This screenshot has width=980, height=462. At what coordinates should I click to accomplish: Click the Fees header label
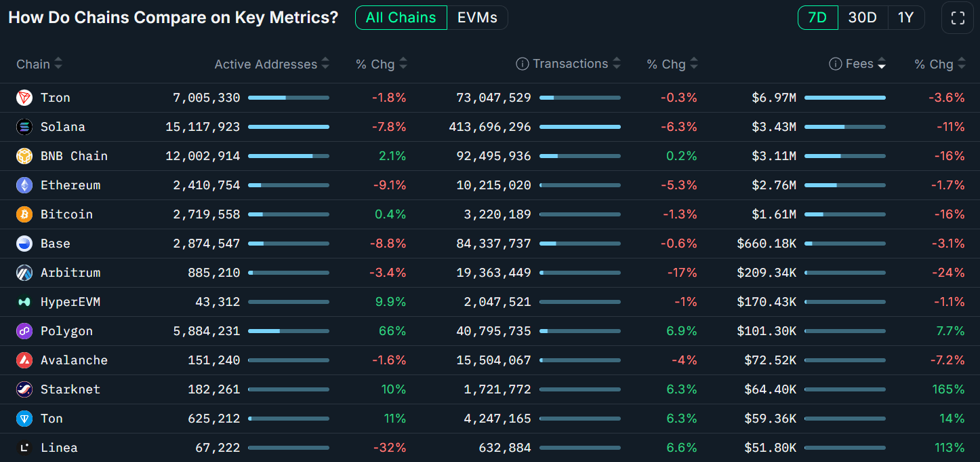pos(859,64)
